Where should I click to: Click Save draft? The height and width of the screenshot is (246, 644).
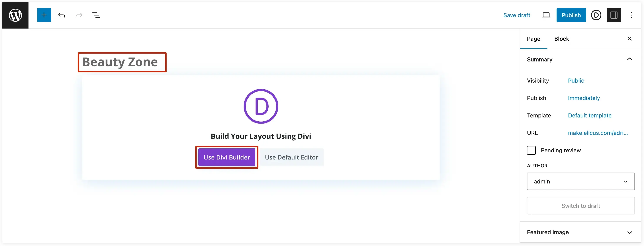click(517, 15)
